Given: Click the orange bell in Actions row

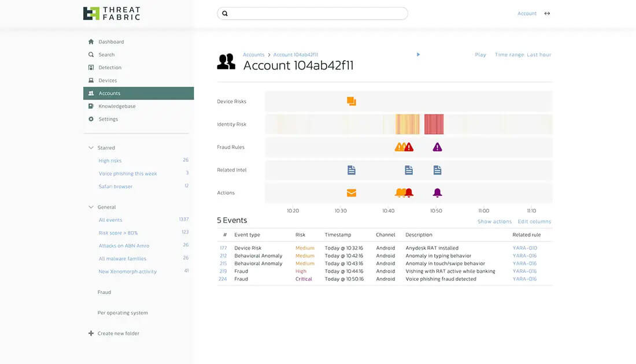Looking at the screenshot, I should click(400, 192).
